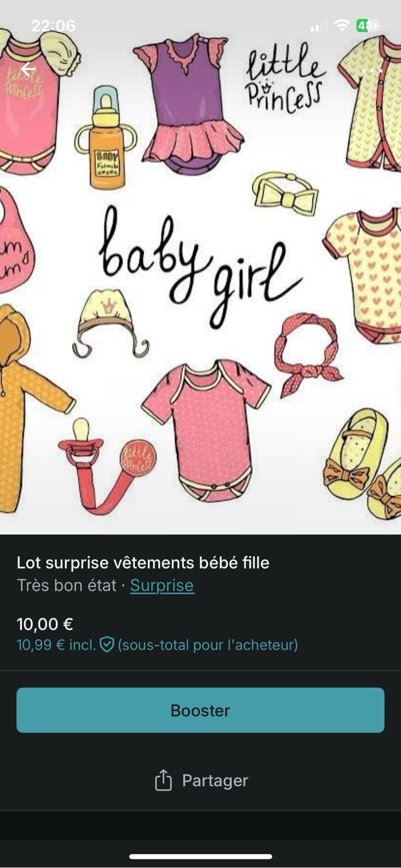This screenshot has width=401, height=868.
Task: Tap the Très bon état condition text
Action: pos(66,585)
